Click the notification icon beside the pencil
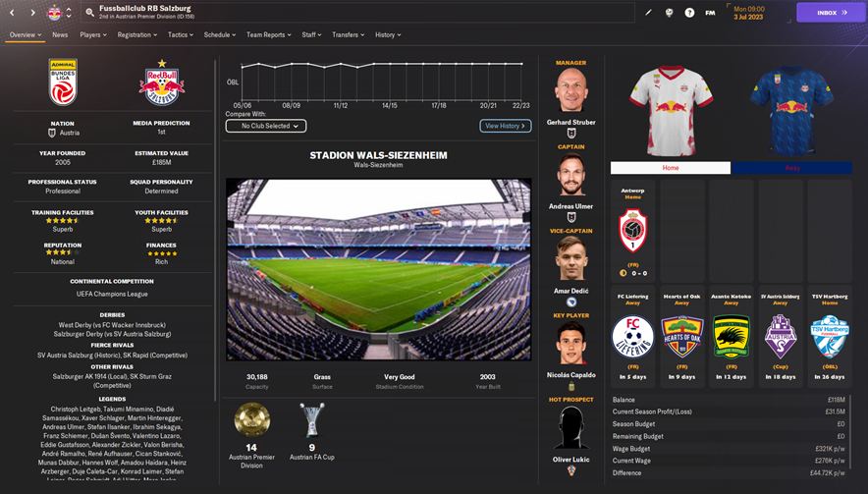 coord(669,12)
